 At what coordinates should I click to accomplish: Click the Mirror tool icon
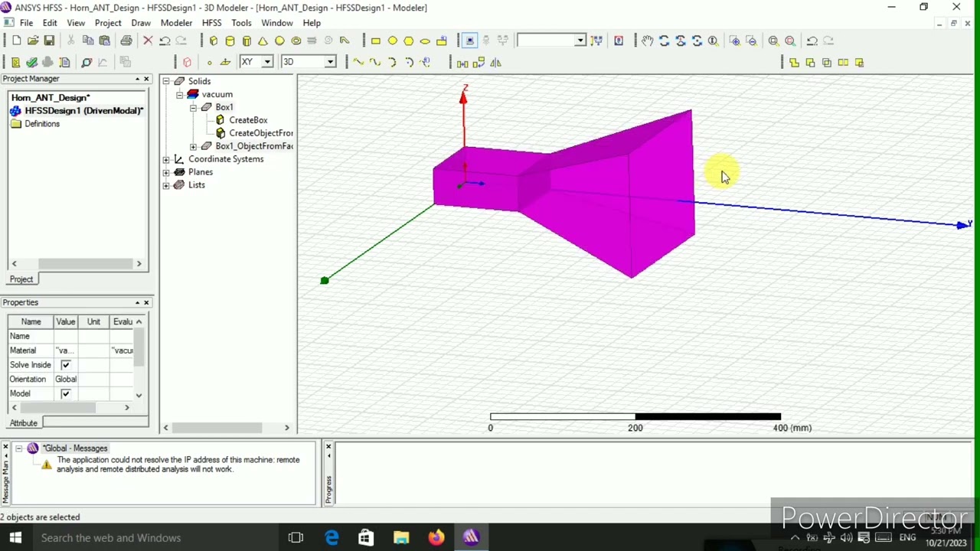point(495,62)
